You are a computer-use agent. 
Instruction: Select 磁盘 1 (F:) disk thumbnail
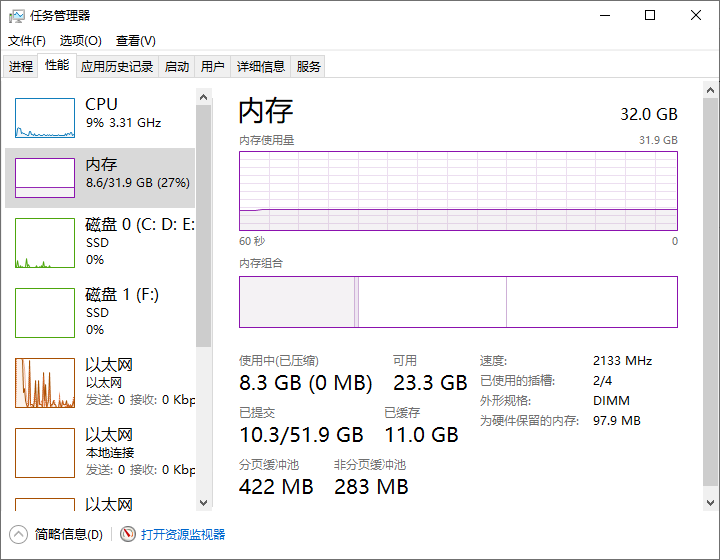(x=45, y=313)
